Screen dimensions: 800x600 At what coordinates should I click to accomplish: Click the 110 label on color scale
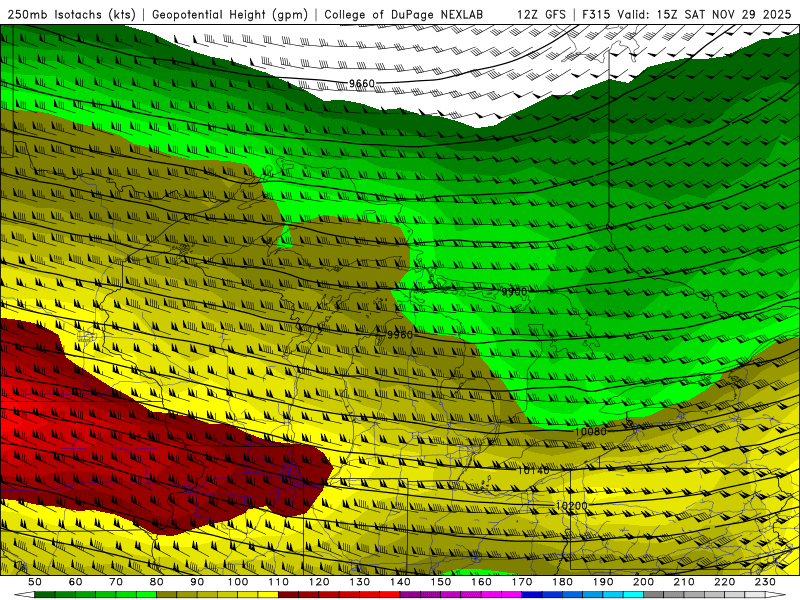pyautogui.click(x=279, y=582)
